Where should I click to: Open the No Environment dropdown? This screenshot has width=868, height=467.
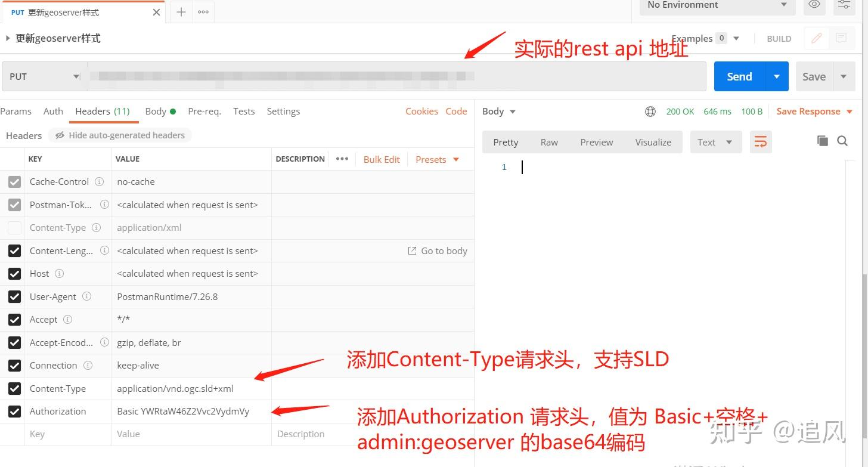tap(715, 5)
